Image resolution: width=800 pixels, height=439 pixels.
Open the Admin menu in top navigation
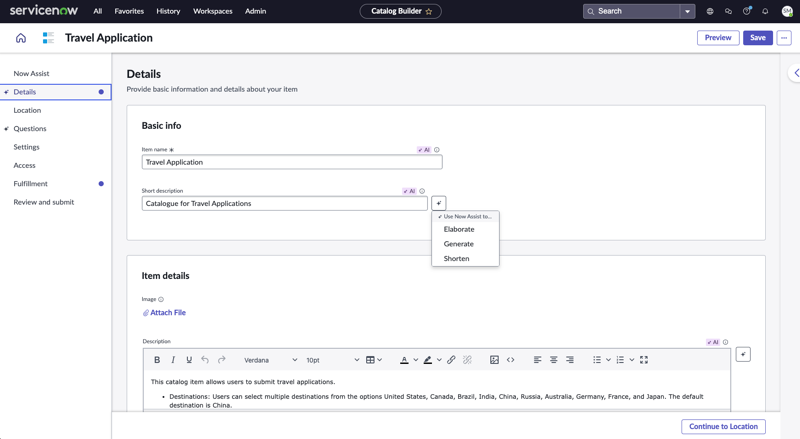pos(256,11)
